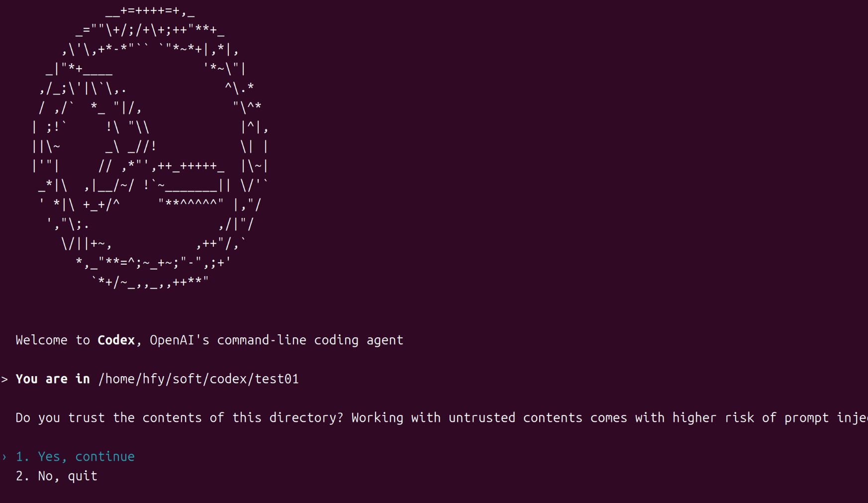This screenshot has height=503, width=868.
Task: Click the top row of the ASCII logo
Action: [150, 10]
